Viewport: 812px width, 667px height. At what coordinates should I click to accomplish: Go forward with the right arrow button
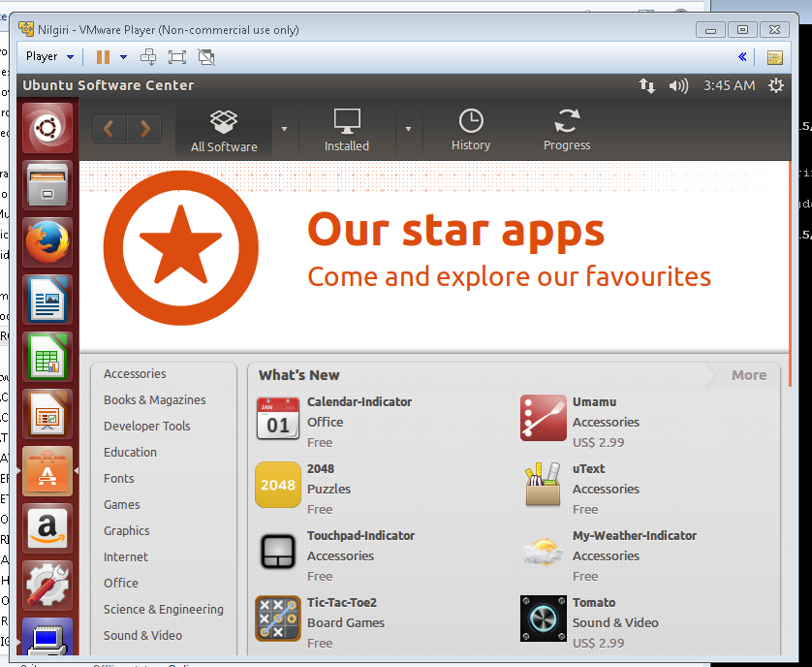(144, 129)
